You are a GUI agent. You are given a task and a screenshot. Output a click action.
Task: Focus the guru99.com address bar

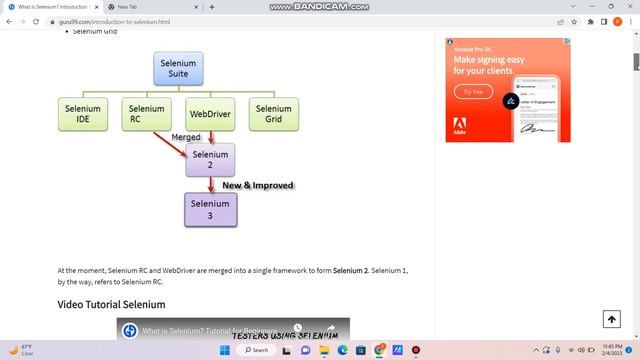pos(302,22)
